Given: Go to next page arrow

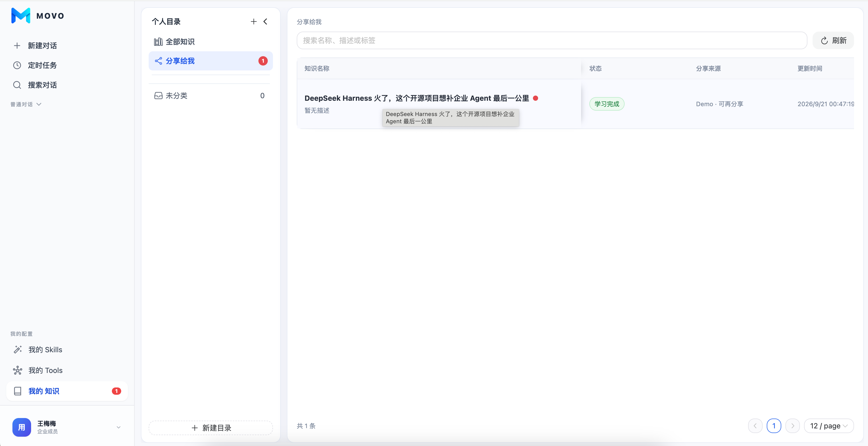Looking at the screenshot, I should coord(793,426).
